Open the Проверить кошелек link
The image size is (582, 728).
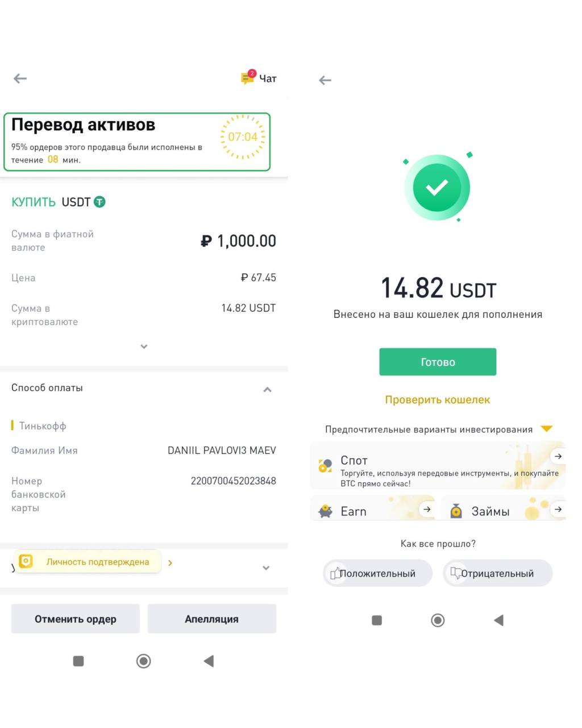coord(438,400)
